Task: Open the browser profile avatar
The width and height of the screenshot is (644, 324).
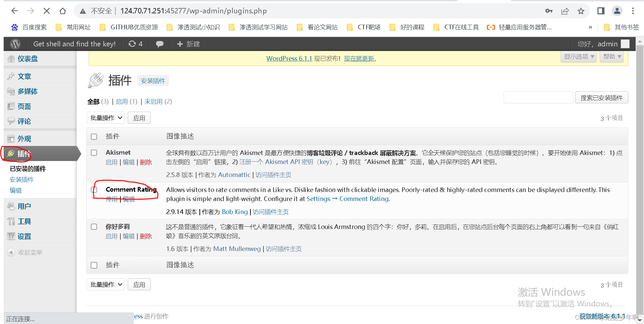Action: 617,11
